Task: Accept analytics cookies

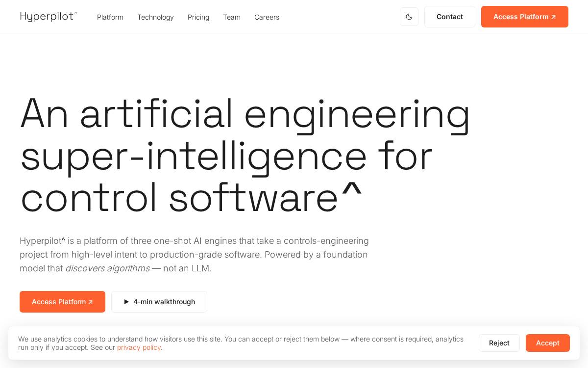Action: tap(548, 343)
